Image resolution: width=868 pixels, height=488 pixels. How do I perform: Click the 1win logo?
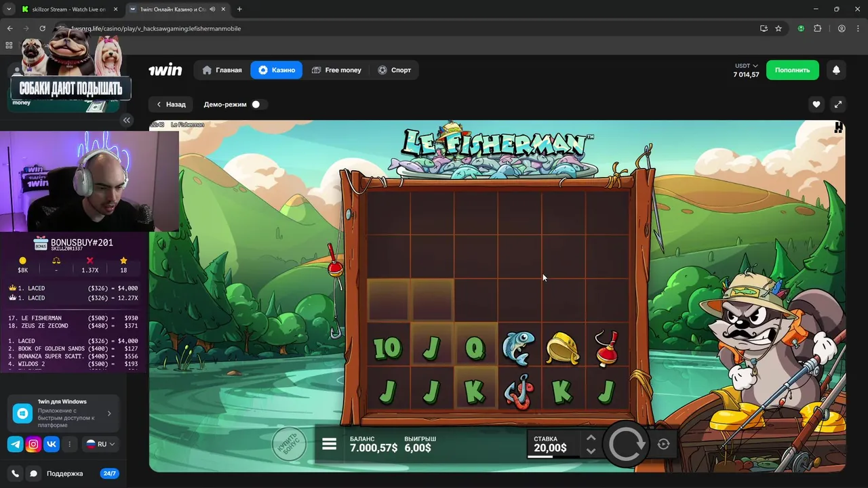point(165,70)
